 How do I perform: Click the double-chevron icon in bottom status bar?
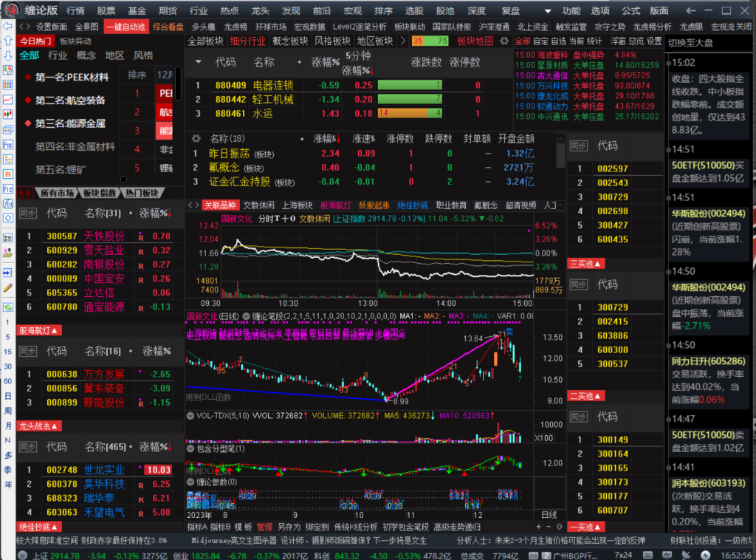coord(22,555)
